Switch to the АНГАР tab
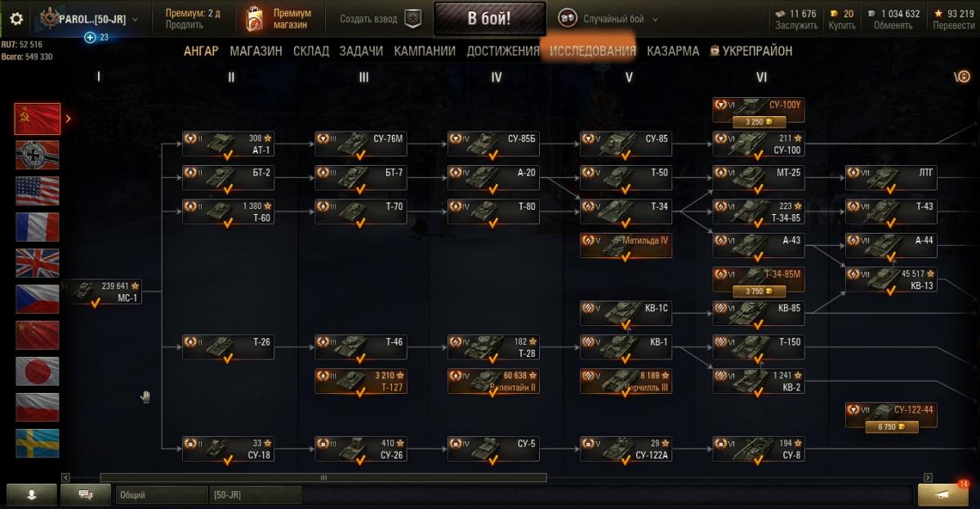The height and width of the screenshot is (509, 980). (201, 51)
